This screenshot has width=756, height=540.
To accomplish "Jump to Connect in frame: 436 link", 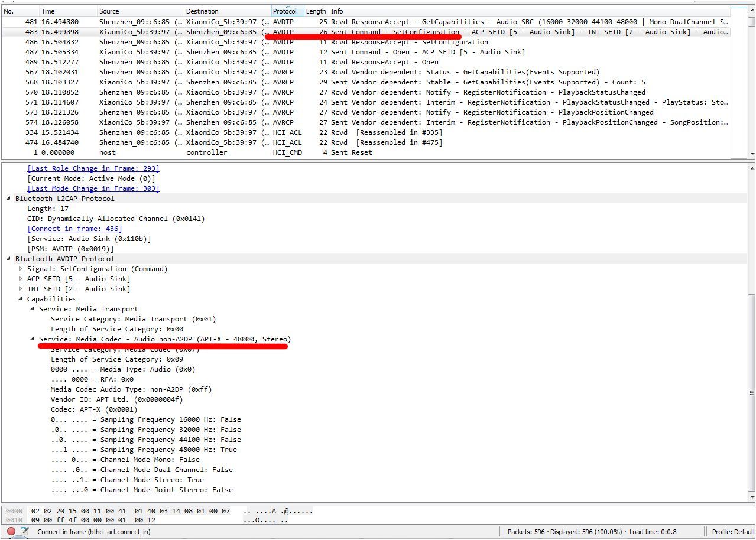I will pyautogui.click(x=74, y=229).
